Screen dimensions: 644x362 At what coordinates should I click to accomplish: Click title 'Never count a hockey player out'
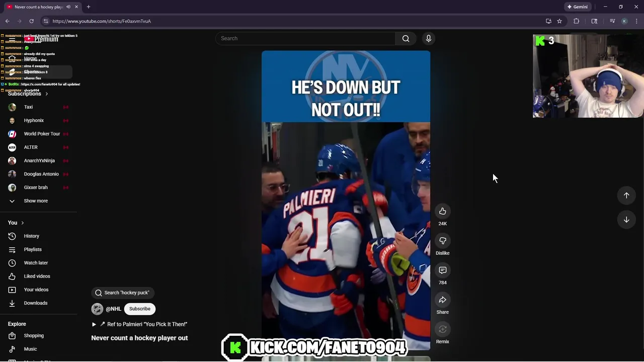[x=139, y=338]
